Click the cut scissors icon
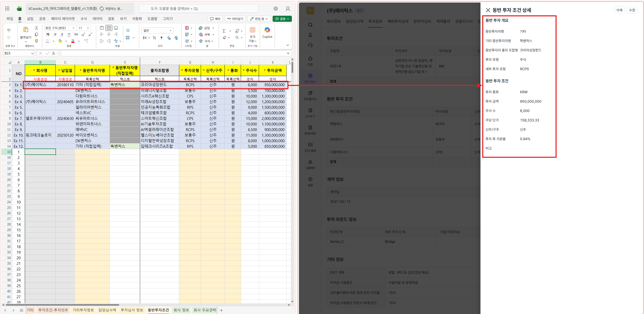The image size is (644, 314). [x=36, y=28]
